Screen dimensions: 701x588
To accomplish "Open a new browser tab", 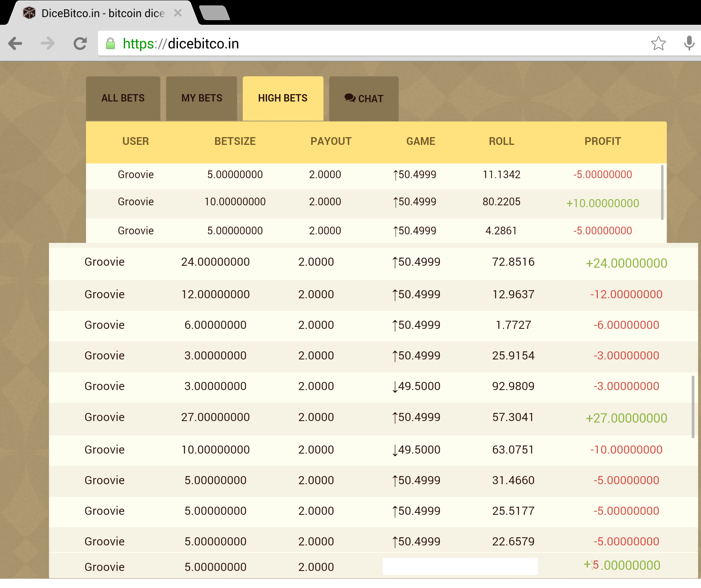I will [x=214, y=13].
